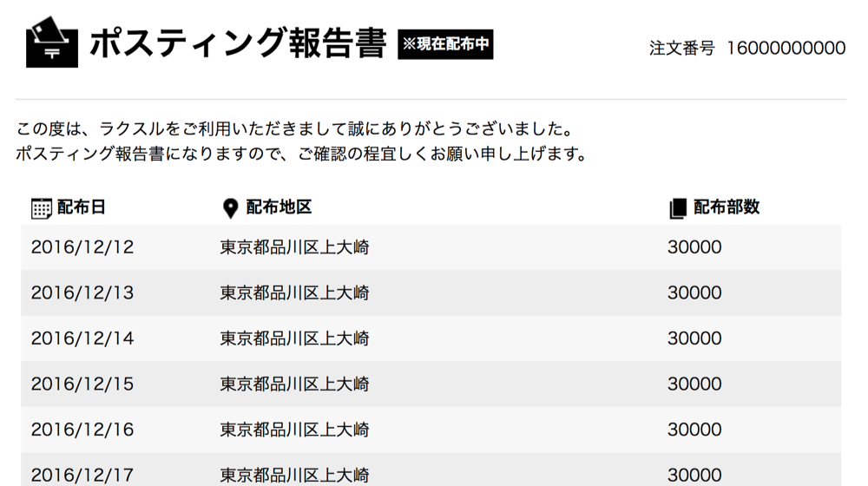Select the 2016/12/15 date cell

[82, 384]
